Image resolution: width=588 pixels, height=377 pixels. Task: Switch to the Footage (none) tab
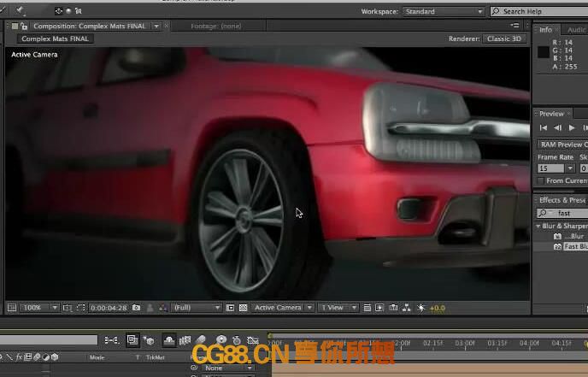click(216, 27)
